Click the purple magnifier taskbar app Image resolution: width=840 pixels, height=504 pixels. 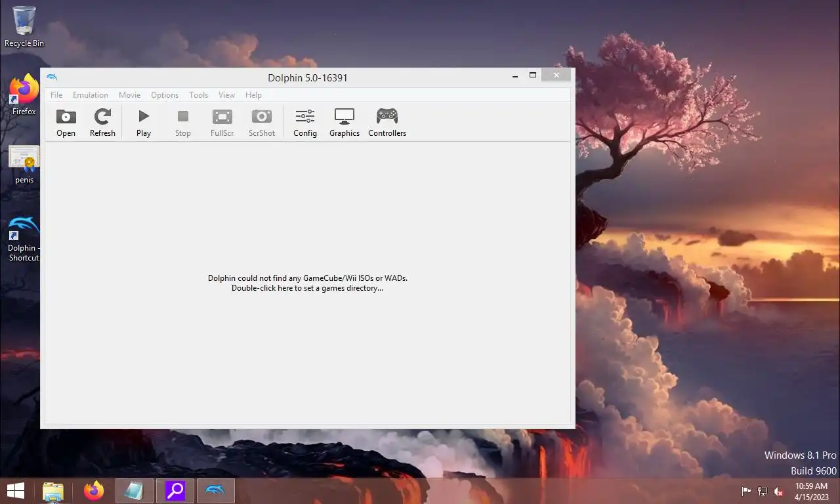pyautogui.click(x=175, y=491)
